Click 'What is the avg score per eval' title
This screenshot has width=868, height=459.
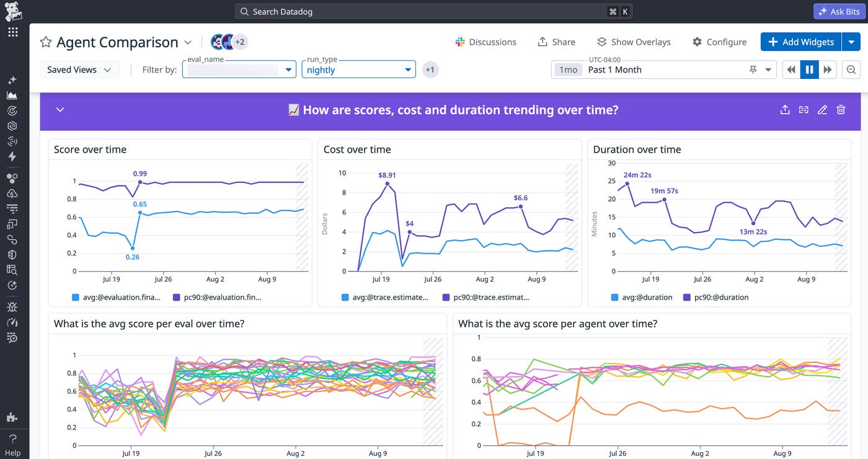(x=149, y=323)
